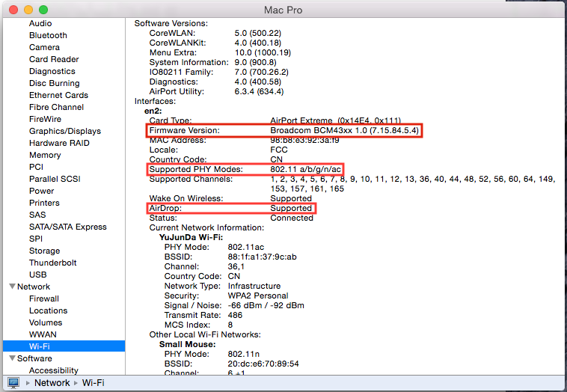Click the Locale value FCC
The width and height of the screenshot is (567, 392).
point(279,150)
